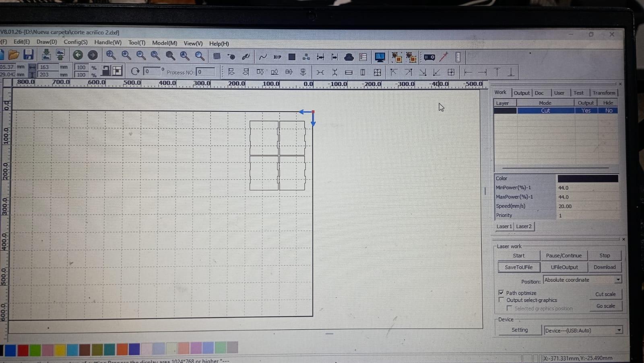Click the SaveToUFile button
Screen dimensions: 644x363
(x=519, y=267)
